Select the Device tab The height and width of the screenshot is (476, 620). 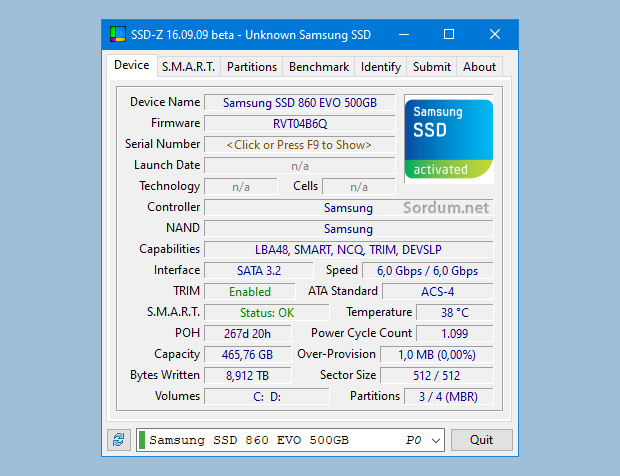132,65
